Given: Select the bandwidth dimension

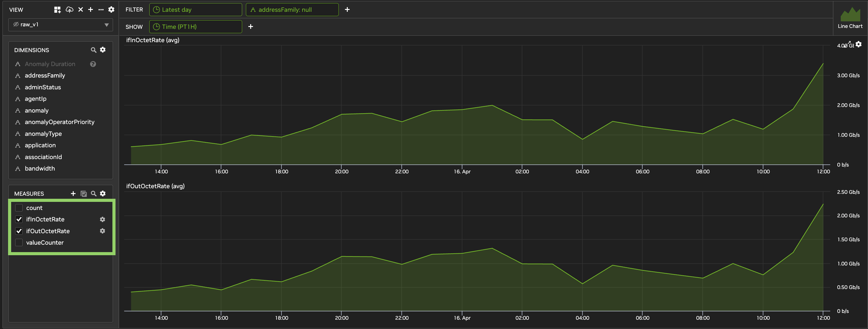Looking at the screenshot, I should [40, 168].
